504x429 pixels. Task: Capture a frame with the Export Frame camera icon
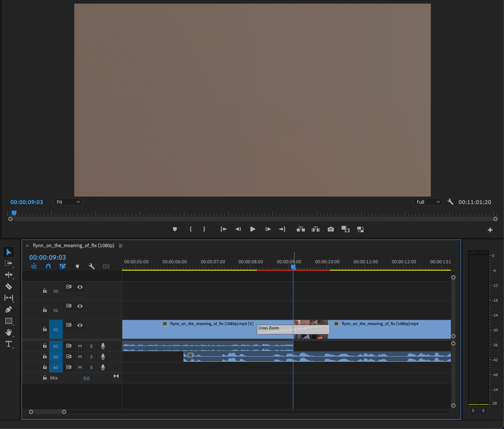[x=330, y=229]
